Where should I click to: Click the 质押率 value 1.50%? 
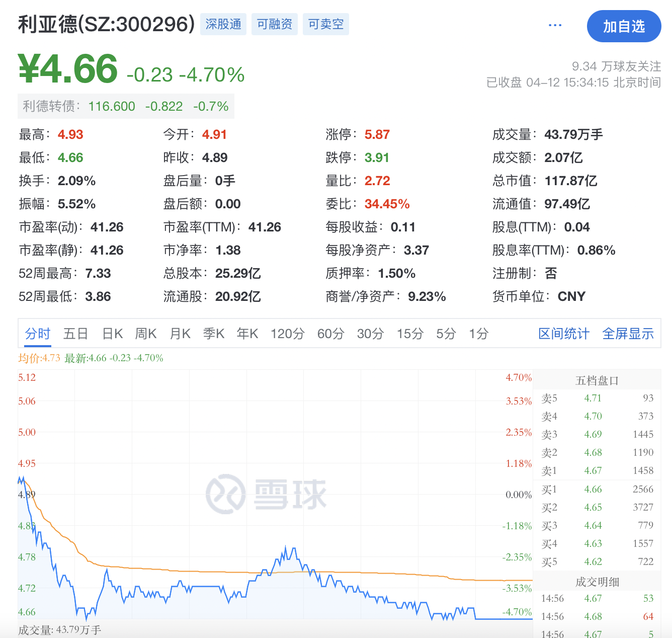[397, 273]
